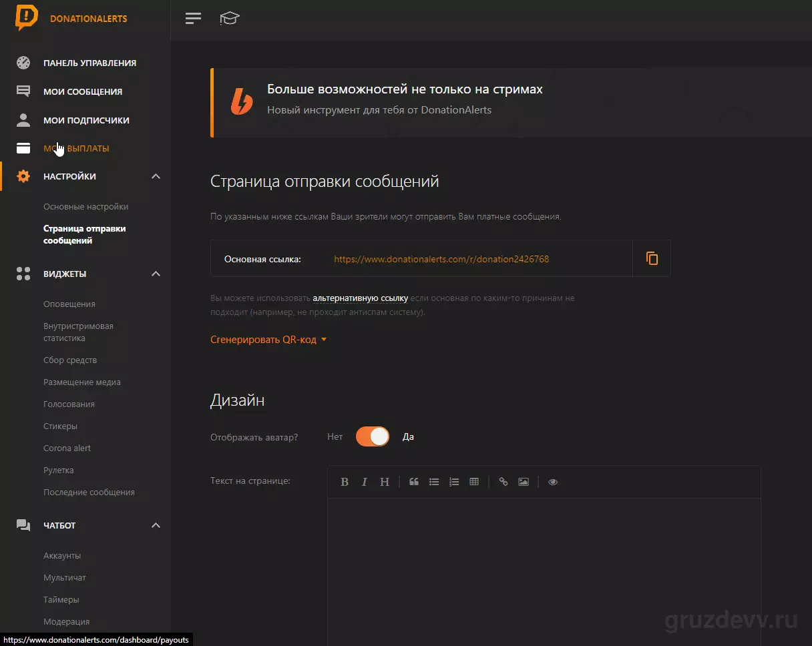Click the альтернативную ссылку link

[x=360, y=298]
